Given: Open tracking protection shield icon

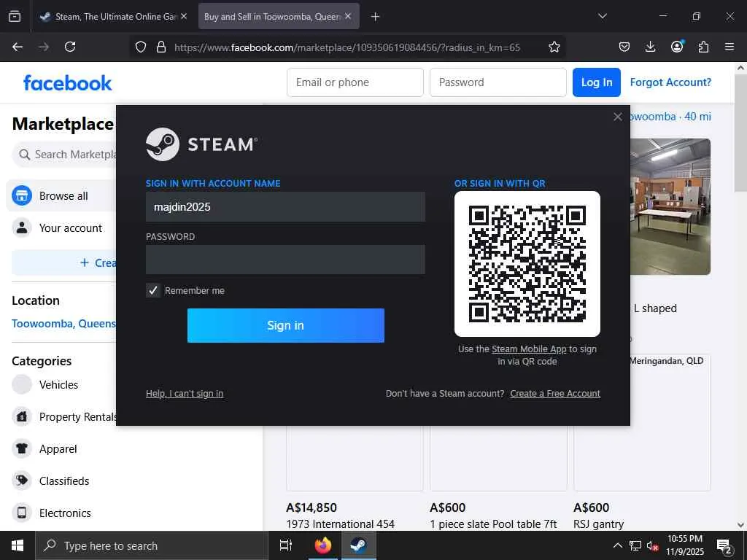Looking at the screenshot, I should (141, 47).
